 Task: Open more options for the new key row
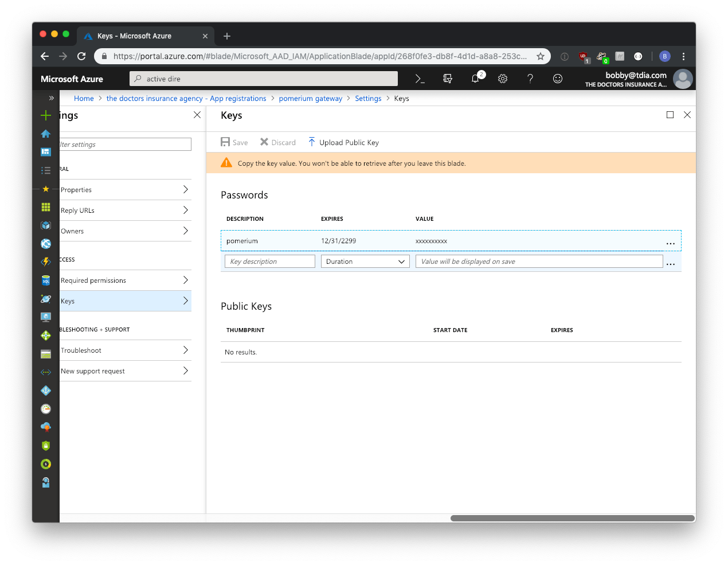671,263
